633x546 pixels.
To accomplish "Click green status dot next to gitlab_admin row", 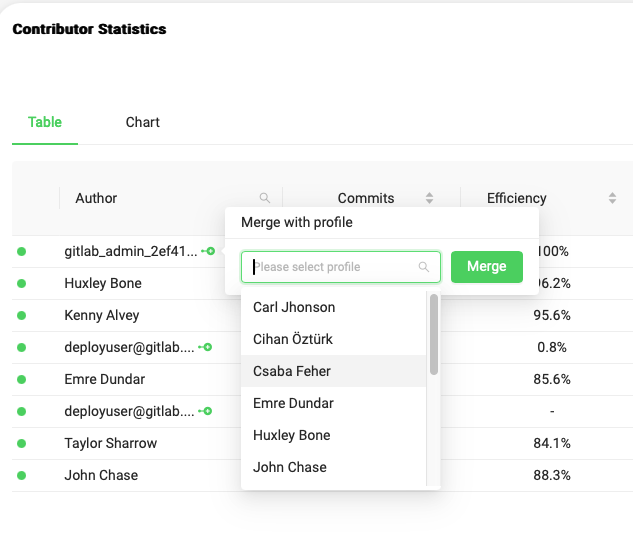I will tap(22, 252).
